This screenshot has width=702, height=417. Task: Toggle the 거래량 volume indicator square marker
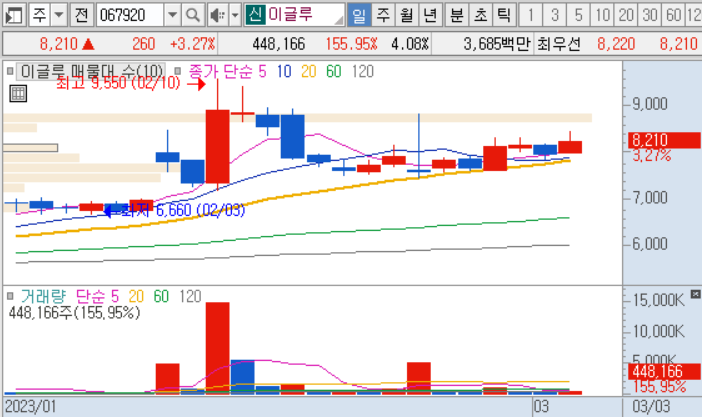(x=10, y=296)
